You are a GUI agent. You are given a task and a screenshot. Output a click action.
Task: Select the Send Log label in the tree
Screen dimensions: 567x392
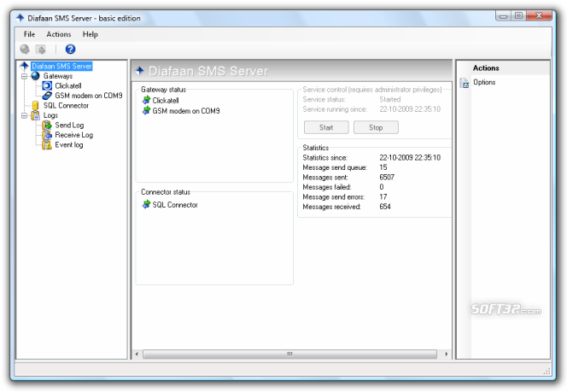click(69, 126)
